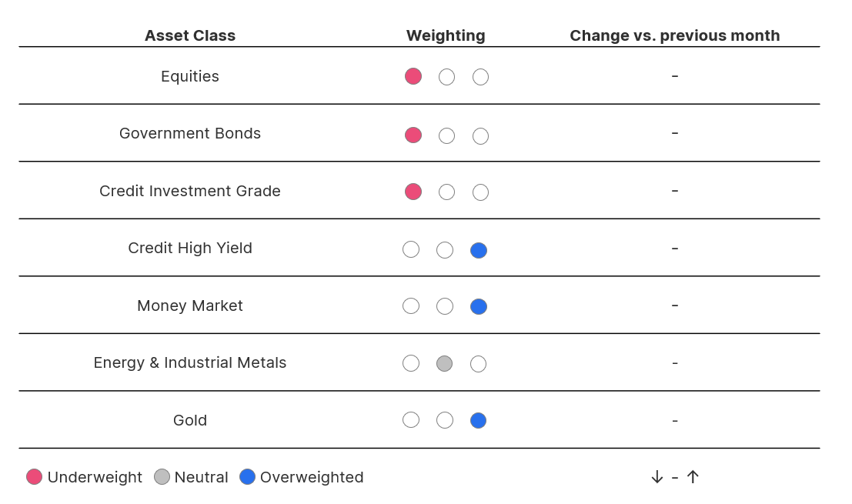This screenshot has width=852, height=504.
Task: Click the down arrow in the change legend
Action: 657,477
